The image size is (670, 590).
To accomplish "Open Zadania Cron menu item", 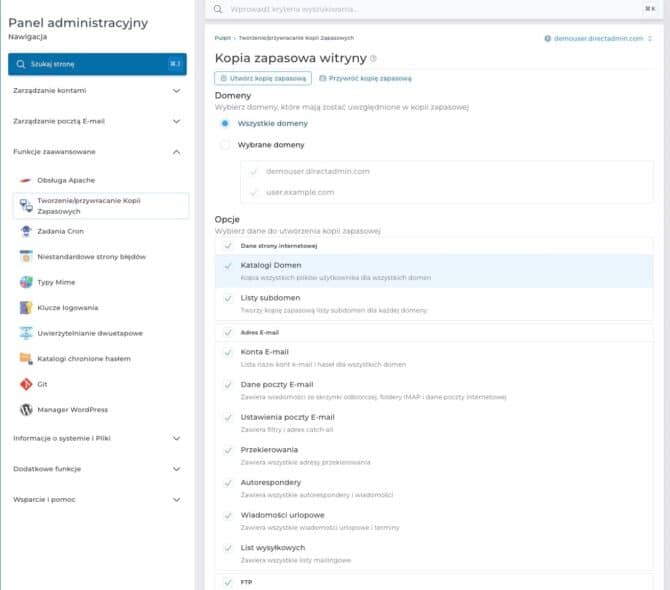I will coord(61,231).
